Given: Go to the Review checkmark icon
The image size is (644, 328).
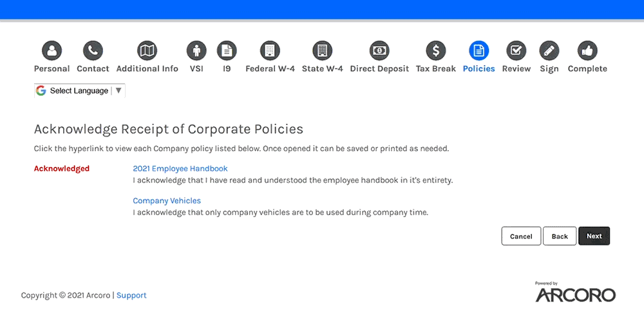Looking at the screenshot, I should click(x=516, y=50).
